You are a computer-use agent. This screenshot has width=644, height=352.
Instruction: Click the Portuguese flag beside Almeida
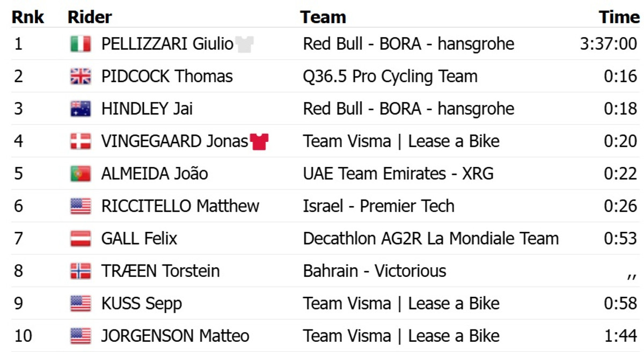click(x=80, y=174)
